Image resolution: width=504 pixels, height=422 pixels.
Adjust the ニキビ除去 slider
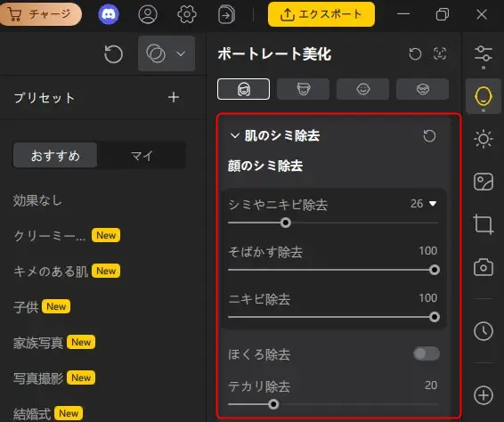pos(435,317)
